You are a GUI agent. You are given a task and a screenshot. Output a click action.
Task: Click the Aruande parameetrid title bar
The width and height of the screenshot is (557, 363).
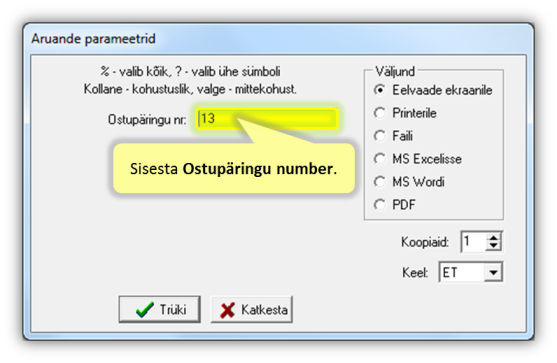point(278,39)
